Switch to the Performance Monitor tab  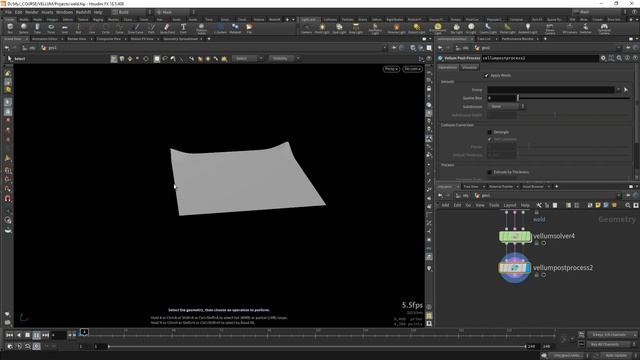coord(517,39)
